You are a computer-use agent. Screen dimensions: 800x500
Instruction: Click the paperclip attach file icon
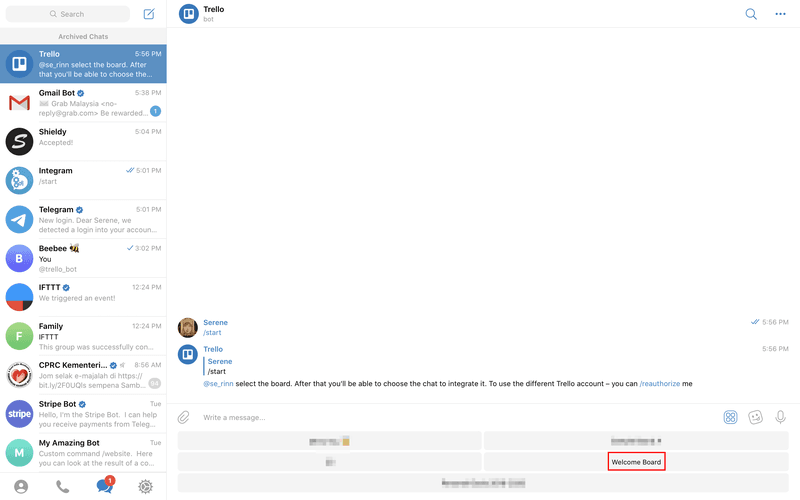(184, 417)
